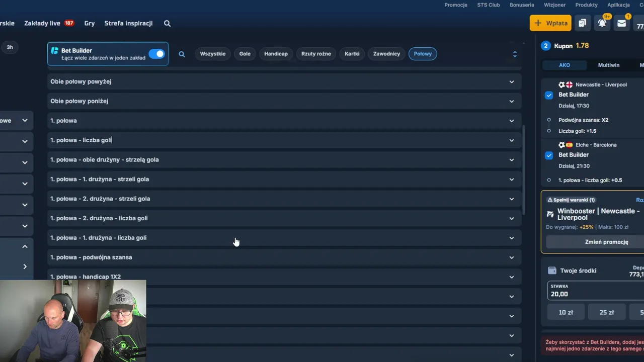Select the Zawodnicy filter tab
The image size is (644, 362).
386,54
